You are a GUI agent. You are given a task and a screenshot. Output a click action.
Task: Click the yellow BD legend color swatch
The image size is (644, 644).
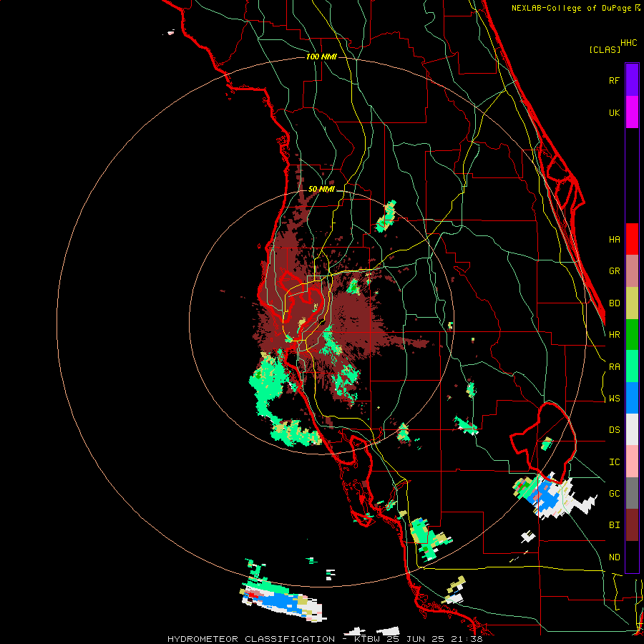pos(632,303)
